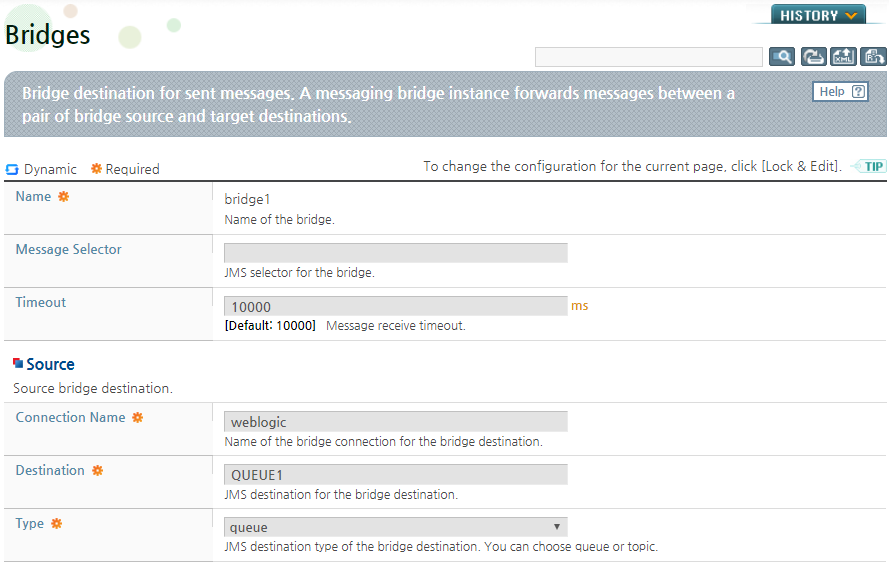Click the Message Selector input field

click(396, 253)
